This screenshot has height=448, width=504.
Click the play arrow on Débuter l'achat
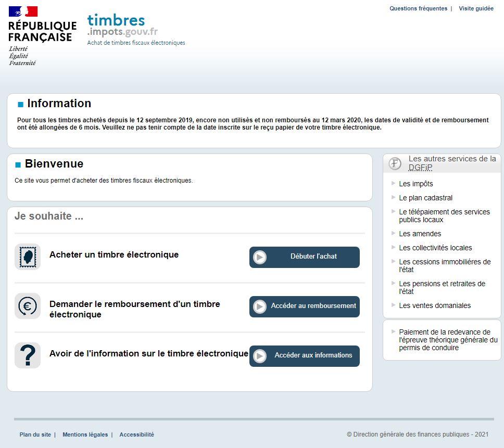(260, 257)
